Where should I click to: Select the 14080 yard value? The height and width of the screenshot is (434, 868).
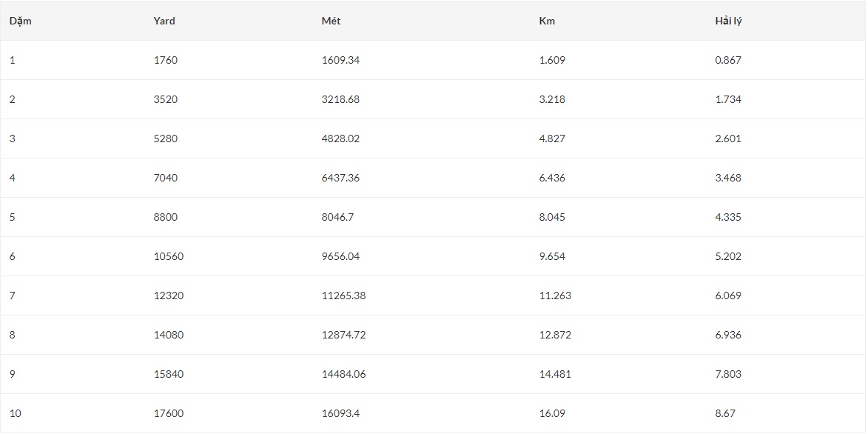(x=169, y=335)
